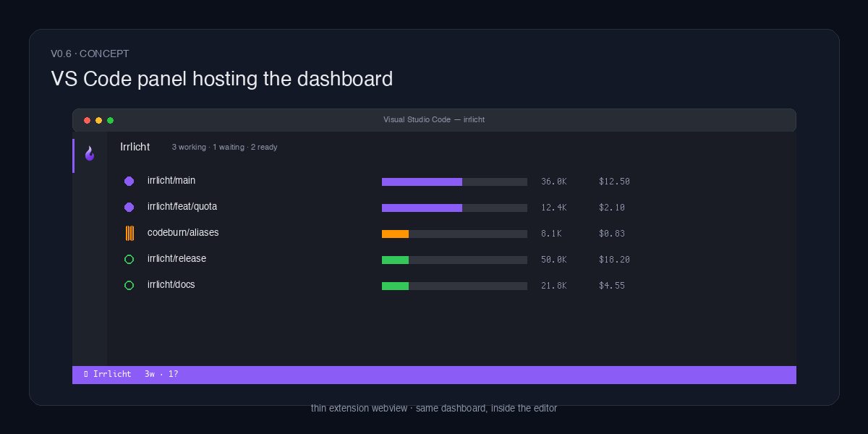Select the irrlicht/main session row

point(451,182)
